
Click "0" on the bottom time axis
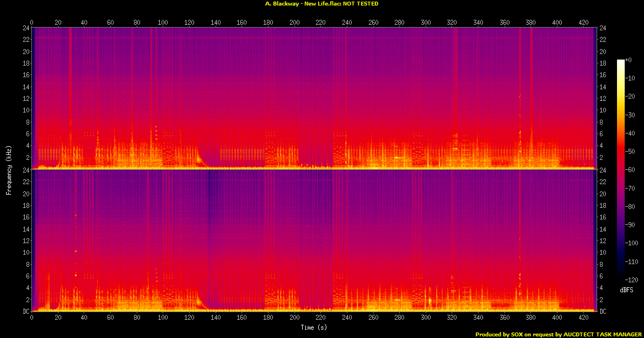pos(31,318)
